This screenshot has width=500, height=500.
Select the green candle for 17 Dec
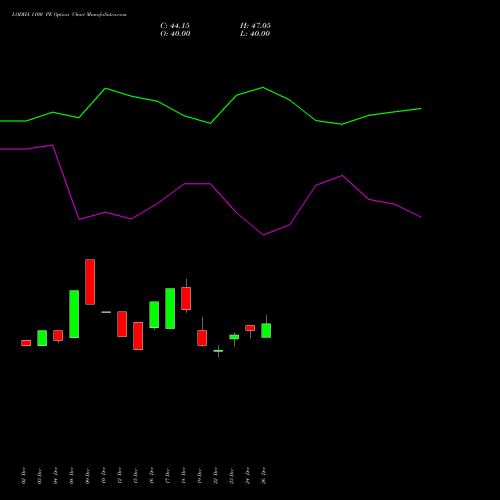170,308
